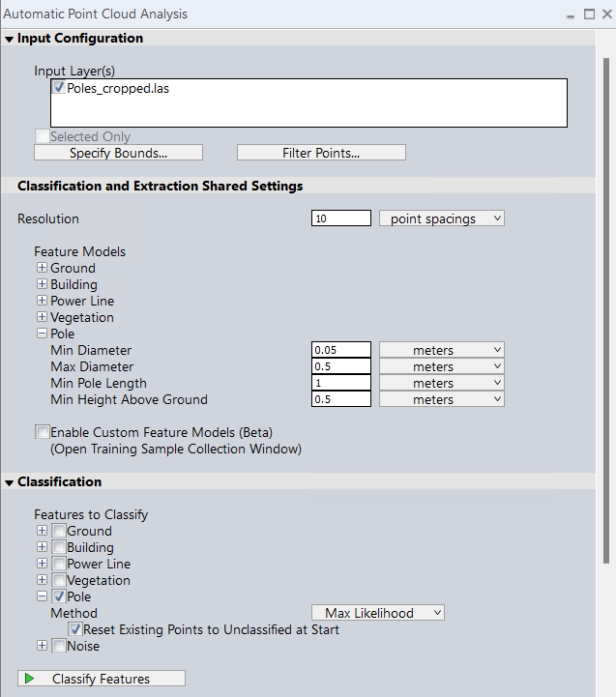
Task: Open the Filter Points dialog
Action: 321,153
